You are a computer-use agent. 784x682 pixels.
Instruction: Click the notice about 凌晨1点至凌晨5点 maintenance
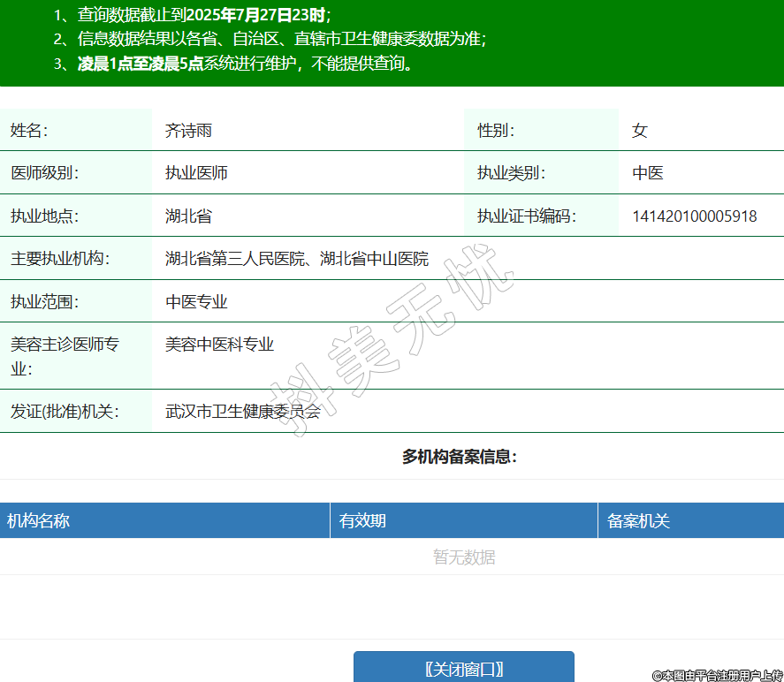pyautogui.click(x=244, y=64)
